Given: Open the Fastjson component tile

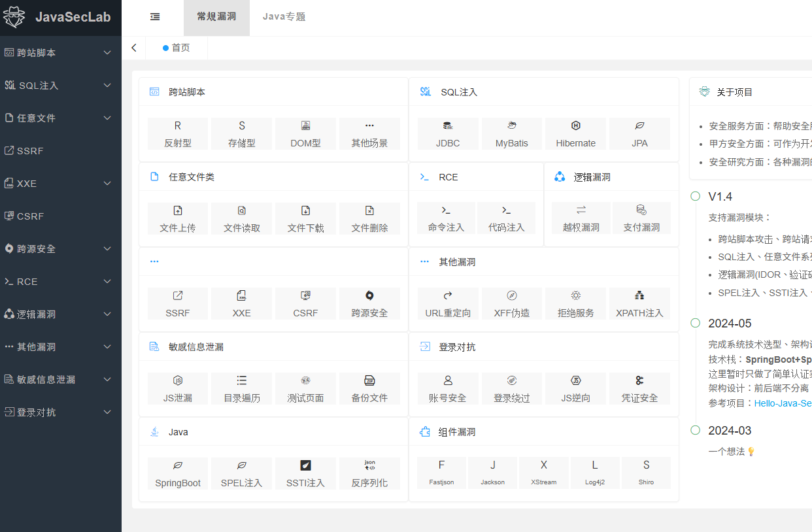Looking at the screenshot, I should (x=442, y=473).
